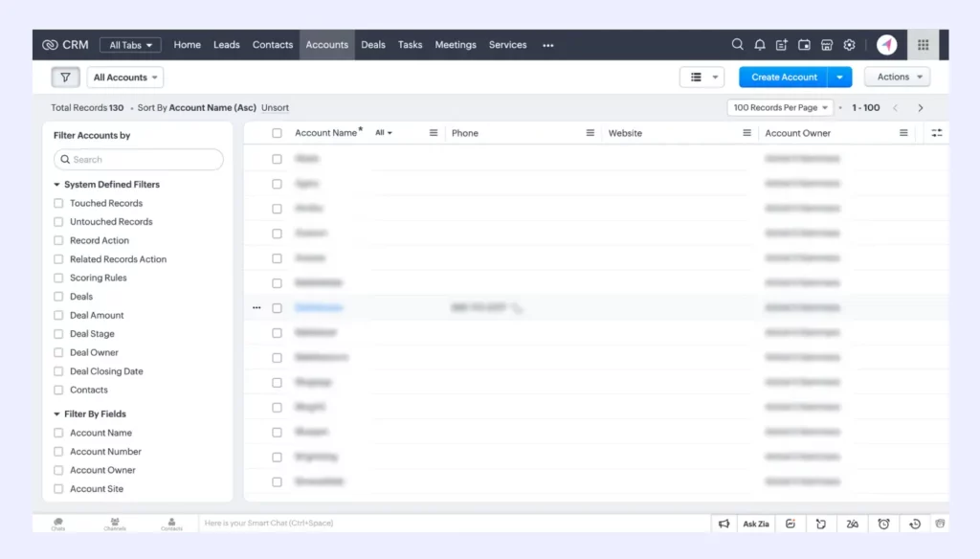Enable the Deal Stage filter
980x559 pixels.
pos(59,333)
